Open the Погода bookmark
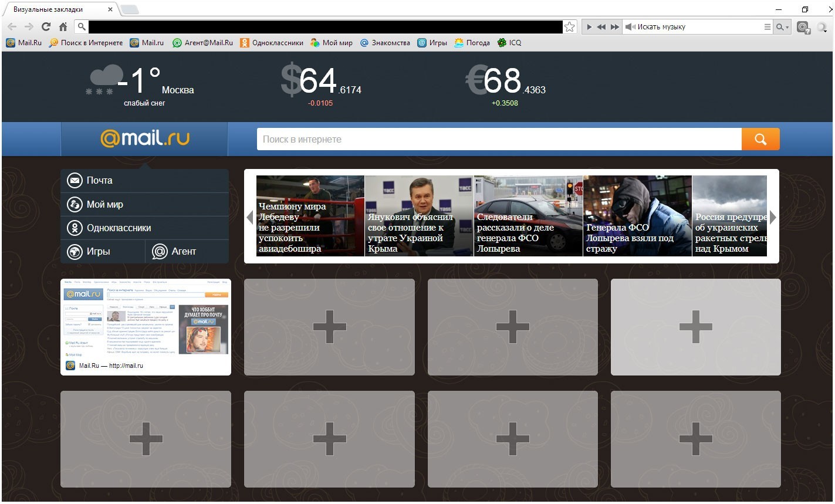Screen dimensions: 835x504 click(x=472, y=43)
